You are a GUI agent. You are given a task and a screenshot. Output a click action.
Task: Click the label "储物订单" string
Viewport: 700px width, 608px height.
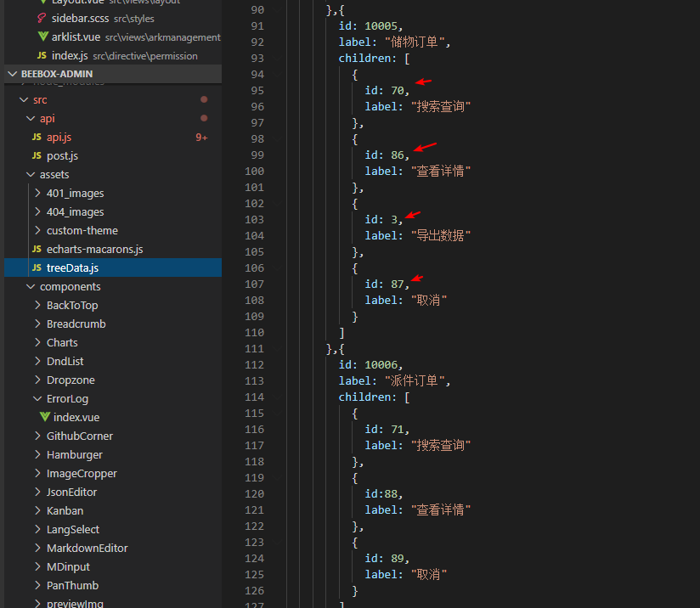click(x=415, y=42)
